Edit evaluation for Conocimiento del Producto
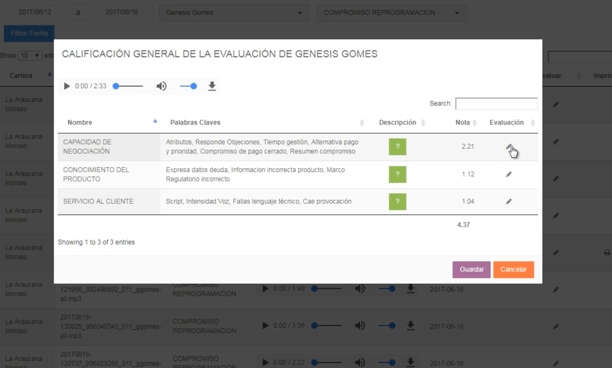Image resolution: width=612 pixels, height=368 pixels. (509, 174)
